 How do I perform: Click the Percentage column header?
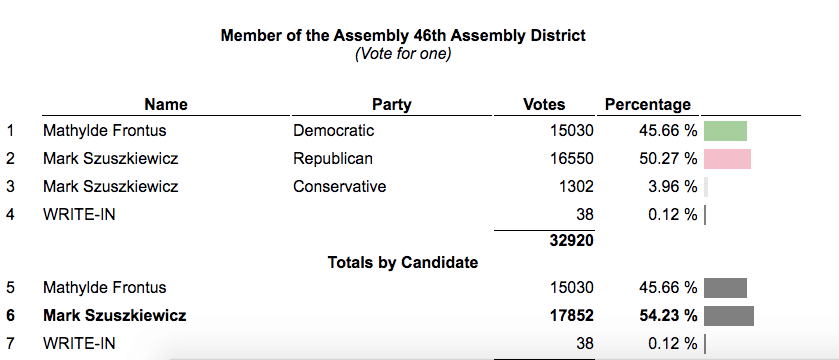coord(647,104)
